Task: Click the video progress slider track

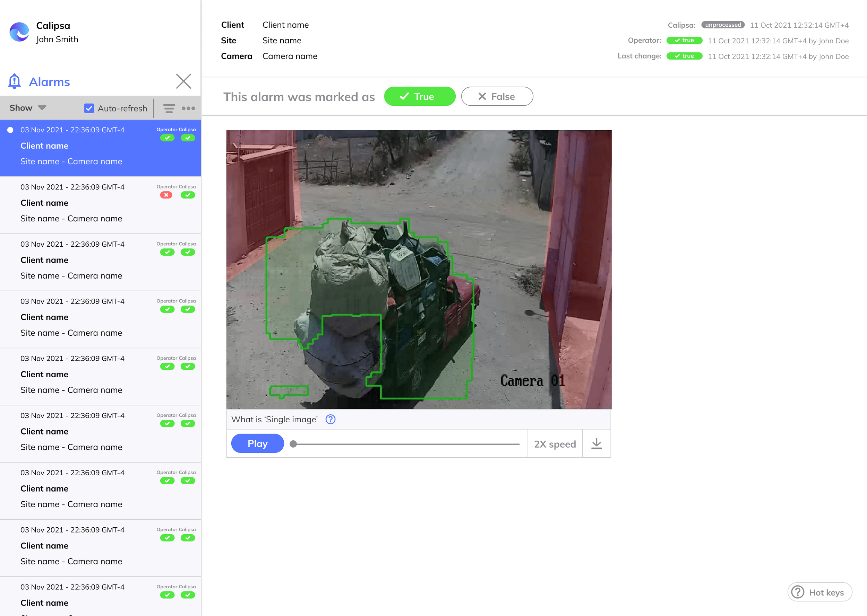Action: (x=406, y=444)
